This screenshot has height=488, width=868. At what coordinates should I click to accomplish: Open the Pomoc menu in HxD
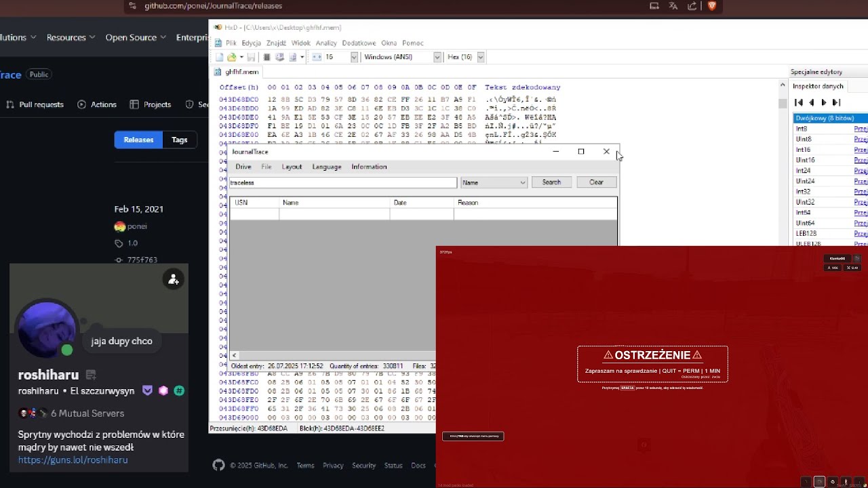click(x=412, y=43)
